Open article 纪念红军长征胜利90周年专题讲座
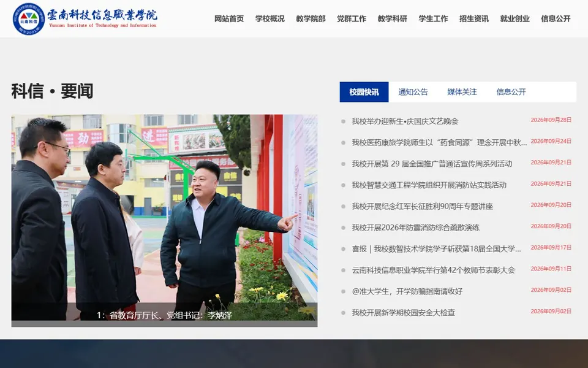Viewport: 588px width, 368px height. click(422, 207)
